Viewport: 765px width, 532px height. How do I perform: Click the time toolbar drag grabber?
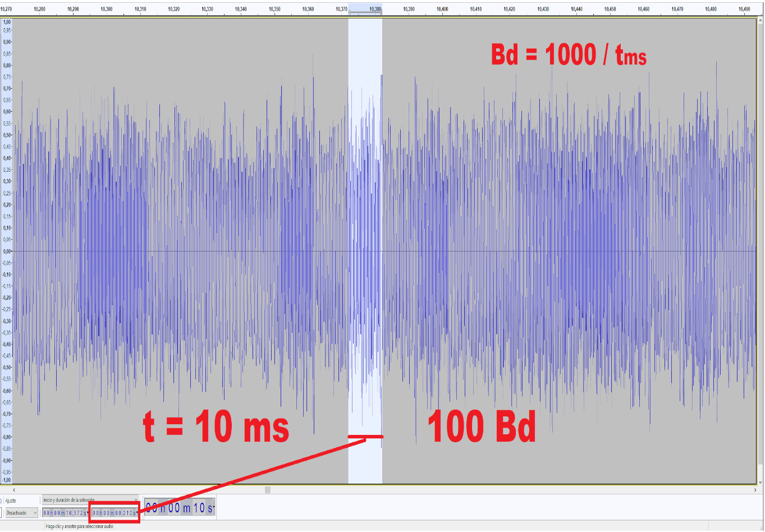click(x=142, y=508)
